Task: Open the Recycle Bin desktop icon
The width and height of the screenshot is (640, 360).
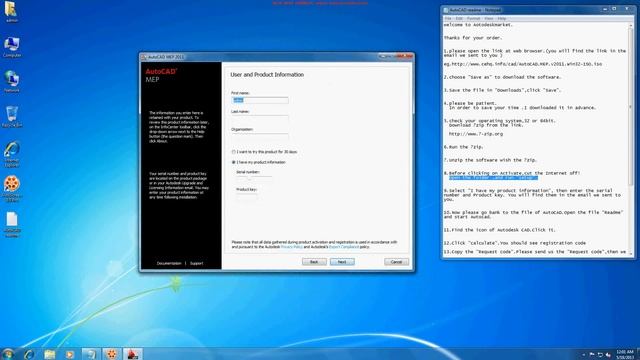Action: click(11, 116)
